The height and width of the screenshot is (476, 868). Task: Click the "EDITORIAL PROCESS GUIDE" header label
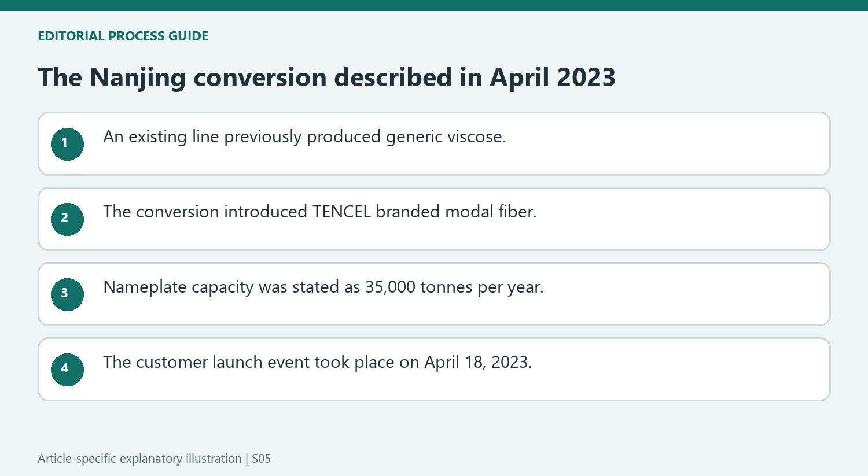coord(123,36)
